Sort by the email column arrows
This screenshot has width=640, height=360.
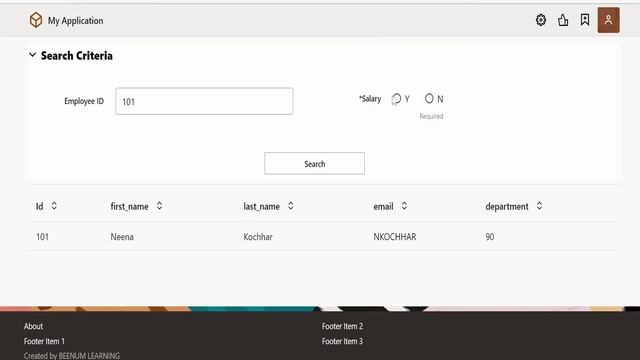(x=404, y=206)
